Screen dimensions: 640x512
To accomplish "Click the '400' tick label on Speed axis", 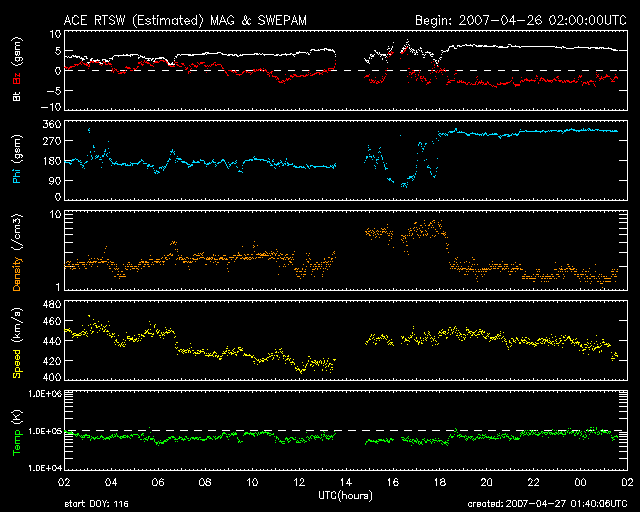I will [52, 377].
